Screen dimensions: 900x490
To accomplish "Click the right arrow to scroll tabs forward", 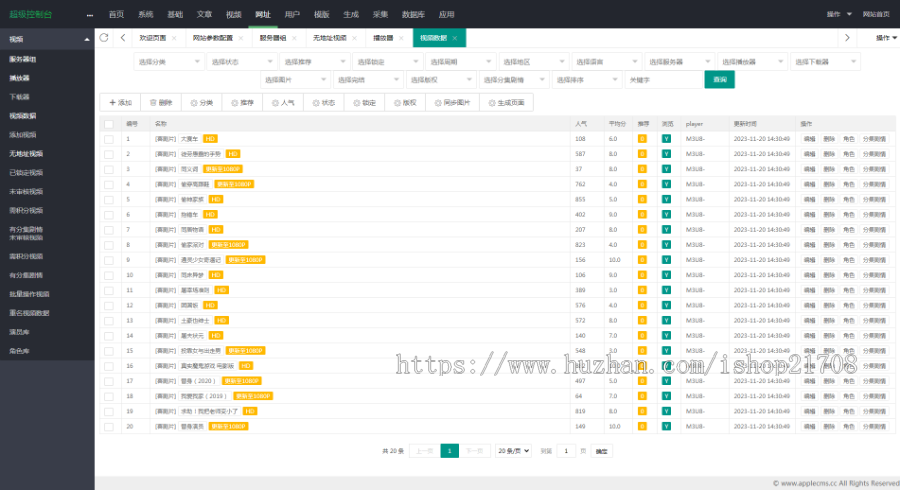I will 847,38.
